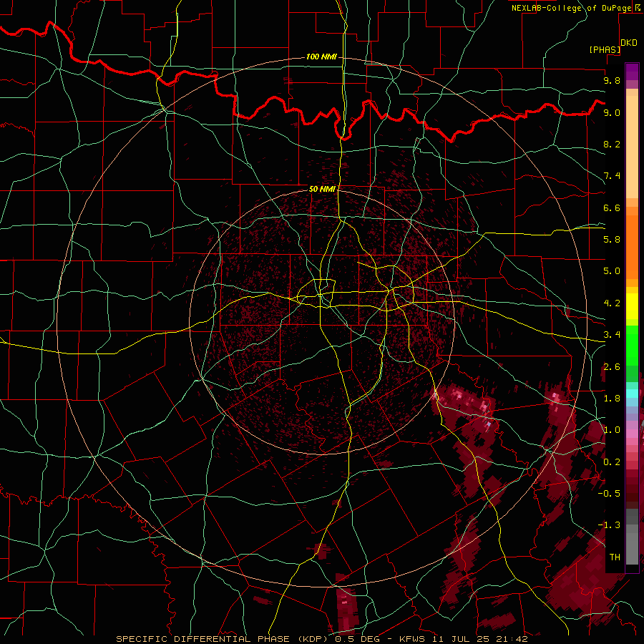Viewport: 644px width, 644px height.
Task: Click the "100 NMI" range ring label
Action: (x=321, y=57)
